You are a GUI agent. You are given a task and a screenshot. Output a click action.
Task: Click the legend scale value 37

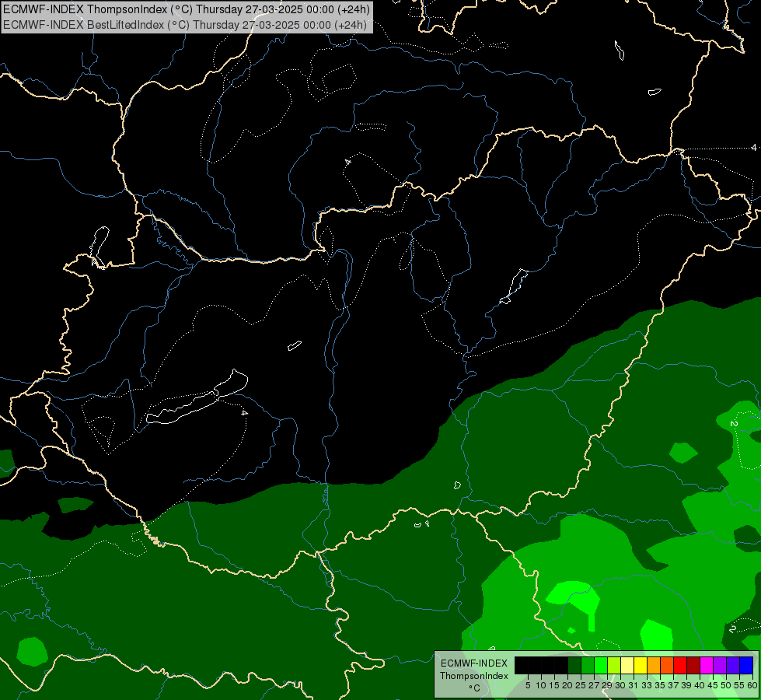click(x=673, y=685)
